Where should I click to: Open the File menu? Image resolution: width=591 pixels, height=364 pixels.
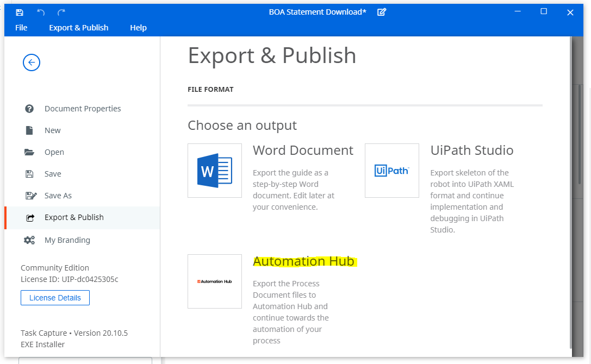(21, 28)
